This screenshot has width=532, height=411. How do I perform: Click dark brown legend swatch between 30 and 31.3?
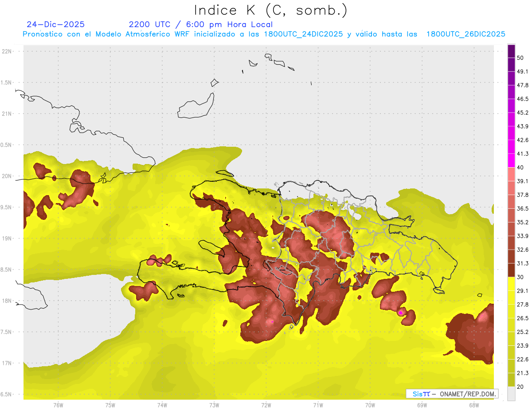511,270
